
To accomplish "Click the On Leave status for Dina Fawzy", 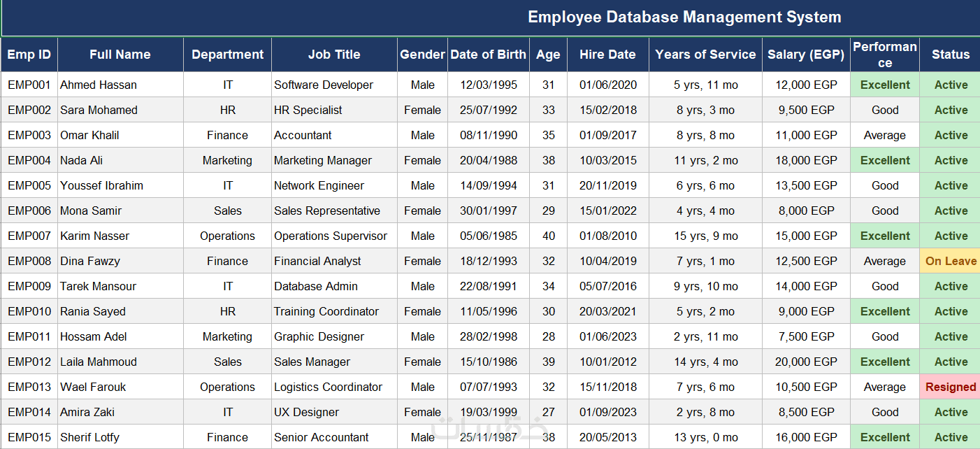I will tap(951, 261).
